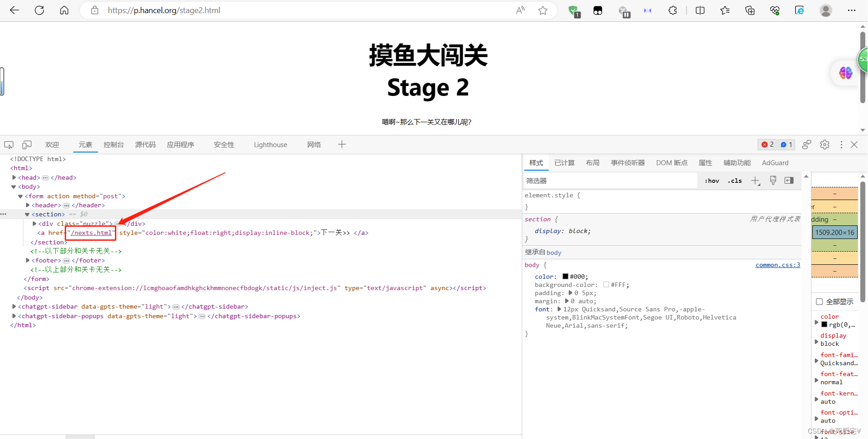Click the black color swatch #000
The height and width of the screenshot is (439, 868).
(565, 277)
